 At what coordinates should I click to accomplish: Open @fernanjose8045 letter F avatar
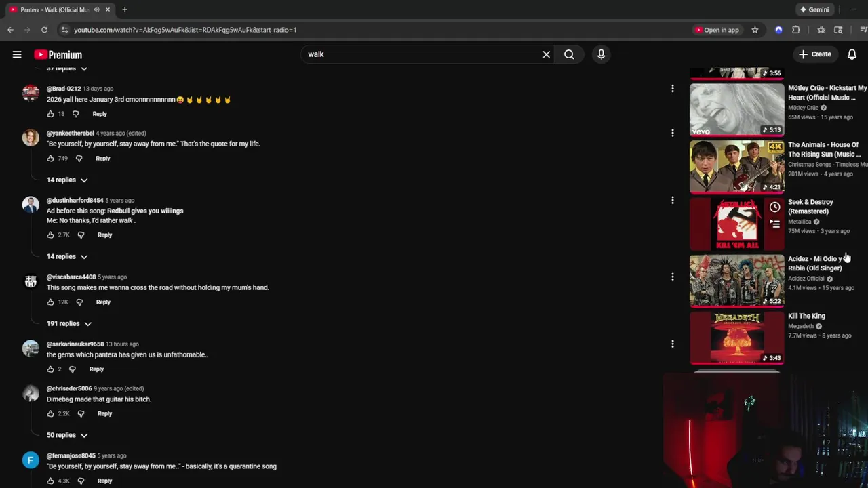(x=31, y=460)
